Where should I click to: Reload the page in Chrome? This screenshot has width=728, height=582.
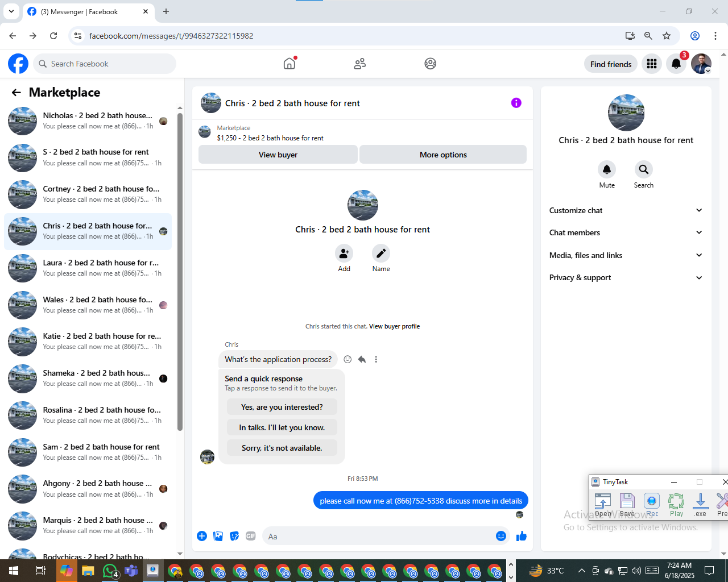(x=53, y=36)
